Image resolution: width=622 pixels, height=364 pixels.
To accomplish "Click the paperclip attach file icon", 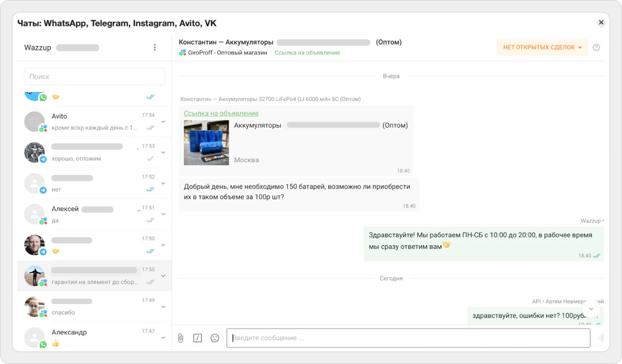I will 181,338.
